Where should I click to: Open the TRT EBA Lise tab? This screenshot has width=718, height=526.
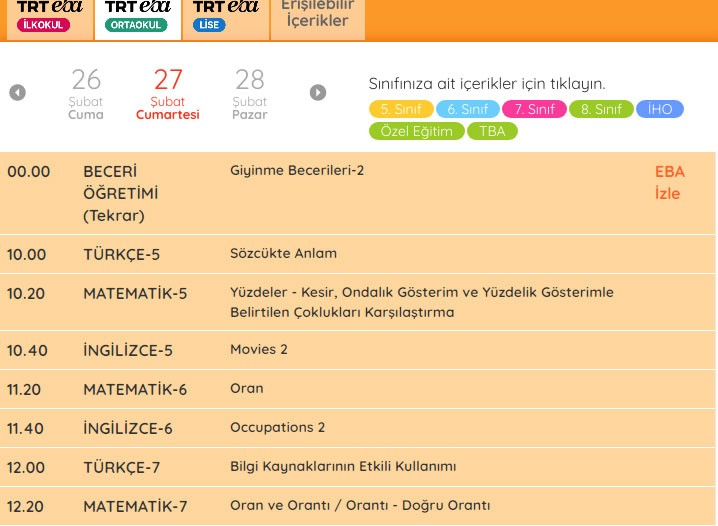226,16
